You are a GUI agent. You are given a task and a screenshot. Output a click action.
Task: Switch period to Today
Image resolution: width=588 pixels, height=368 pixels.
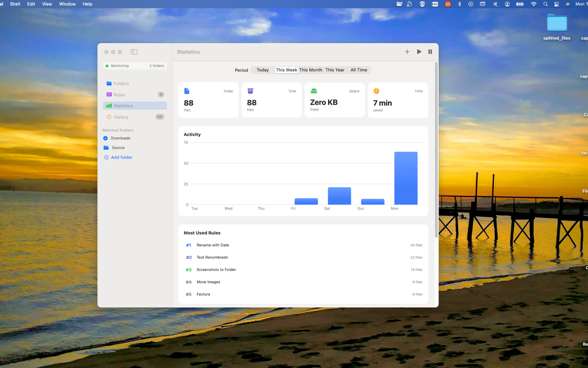pos(262,70)
